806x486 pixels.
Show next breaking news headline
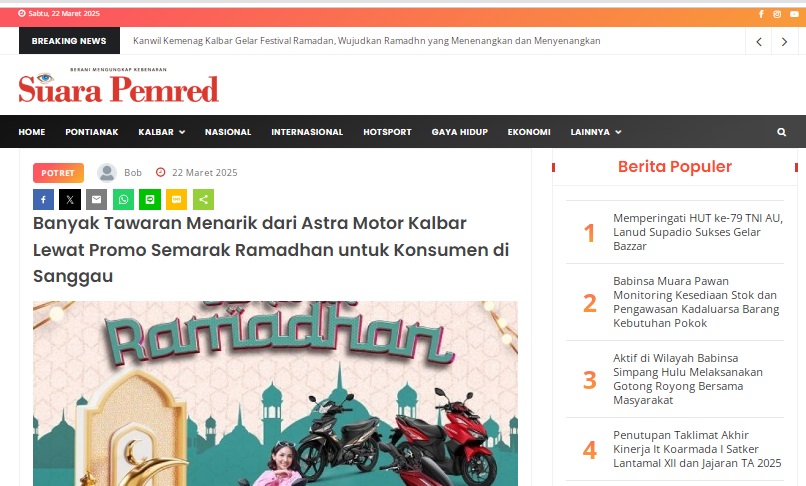coord(784,42)
